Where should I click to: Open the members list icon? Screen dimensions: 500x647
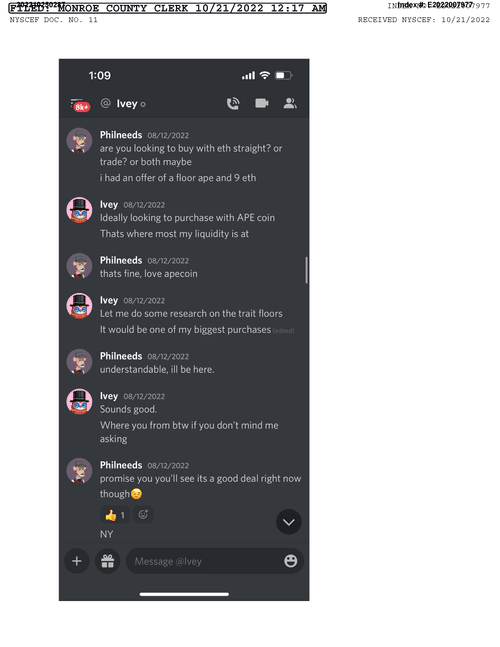[x=290, y=103]
